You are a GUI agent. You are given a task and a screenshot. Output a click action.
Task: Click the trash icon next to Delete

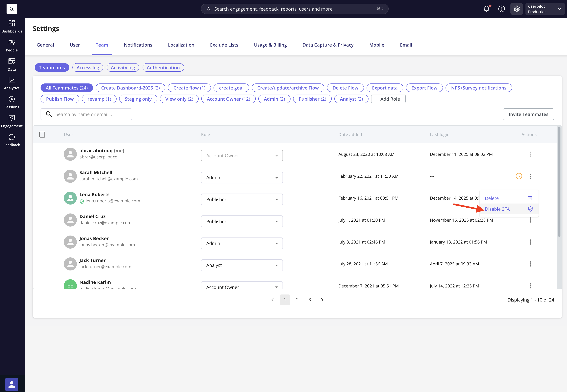pos(530,198)
